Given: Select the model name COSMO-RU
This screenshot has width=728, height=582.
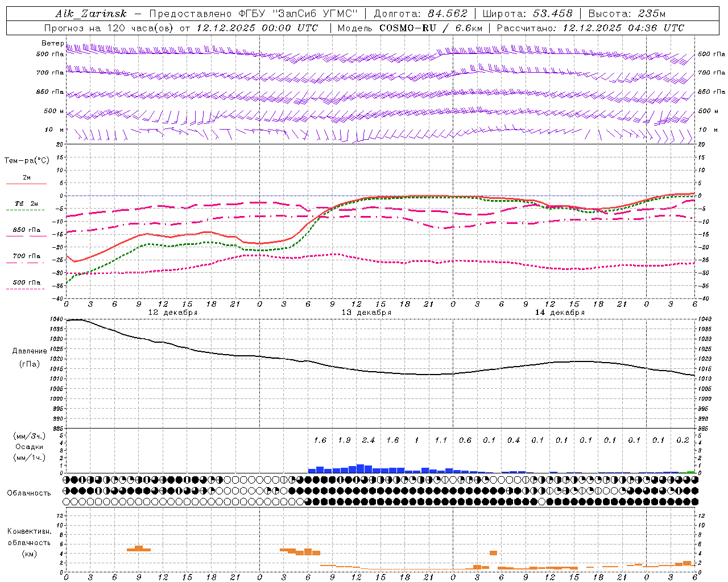Looking at the screenshot, I should 408,28.
